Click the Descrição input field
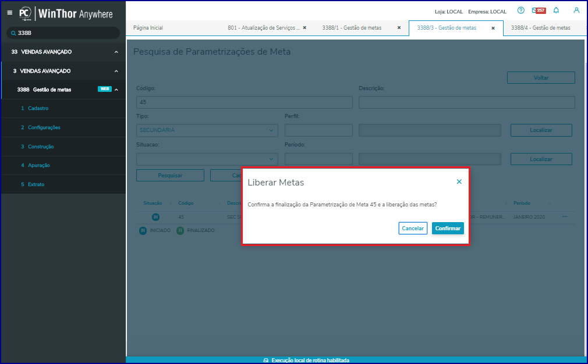 (466, 102)
